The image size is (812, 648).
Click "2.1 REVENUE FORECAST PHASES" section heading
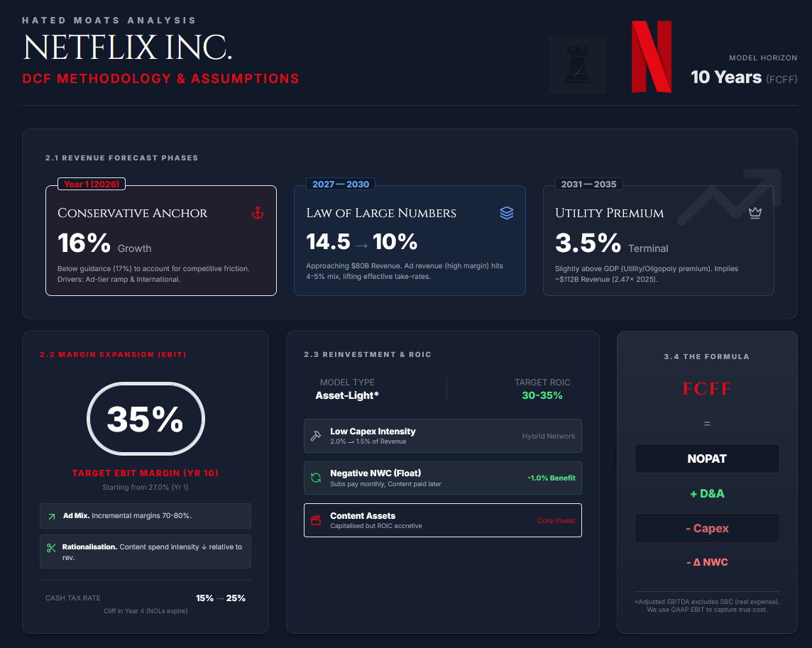tap(121, 158)
